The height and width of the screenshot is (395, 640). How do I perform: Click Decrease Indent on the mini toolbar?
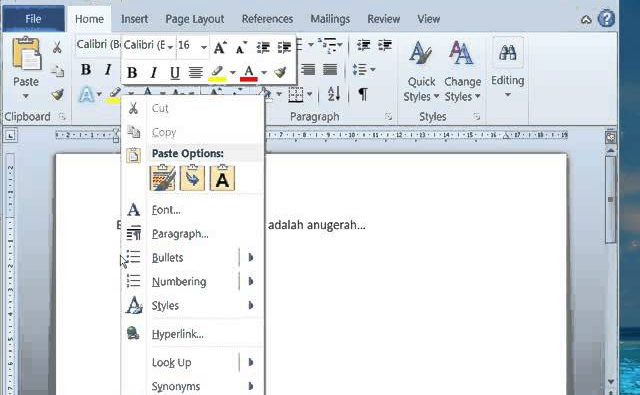263,48
